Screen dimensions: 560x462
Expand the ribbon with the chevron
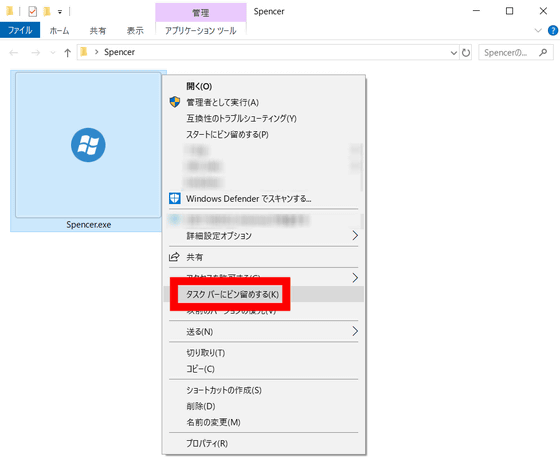pos(538,30)
